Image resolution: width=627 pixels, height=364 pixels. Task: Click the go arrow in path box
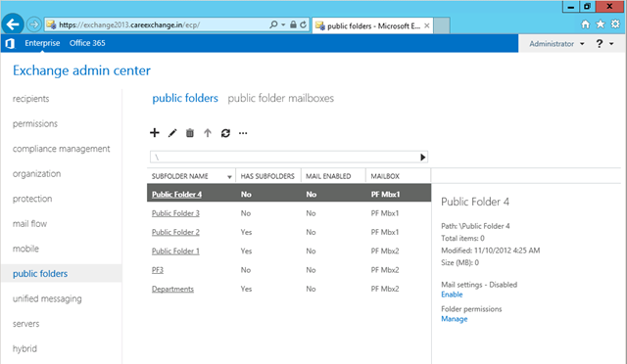point(422,157)
